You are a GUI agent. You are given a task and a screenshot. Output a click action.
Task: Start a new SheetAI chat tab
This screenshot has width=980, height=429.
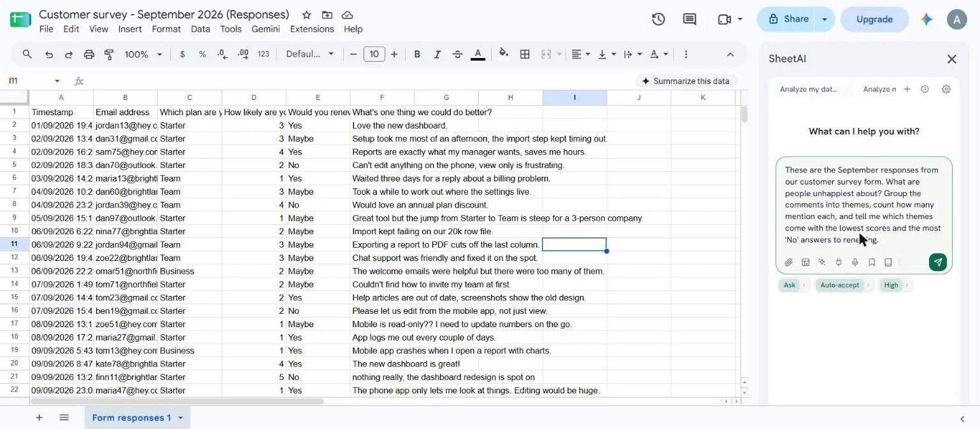tap(907, 89)
